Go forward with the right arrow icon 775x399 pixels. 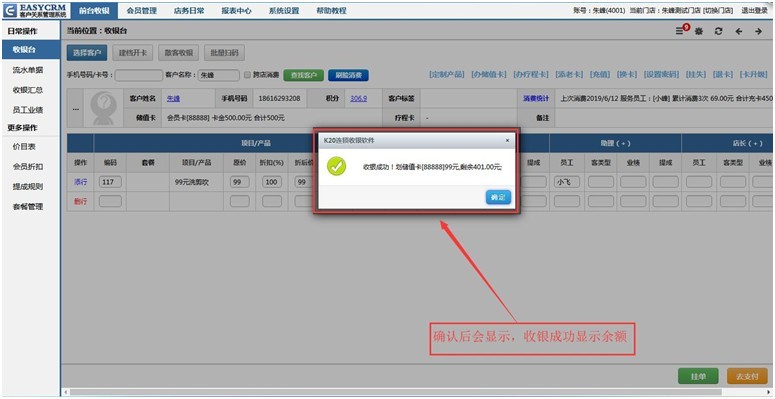[758, 31]
